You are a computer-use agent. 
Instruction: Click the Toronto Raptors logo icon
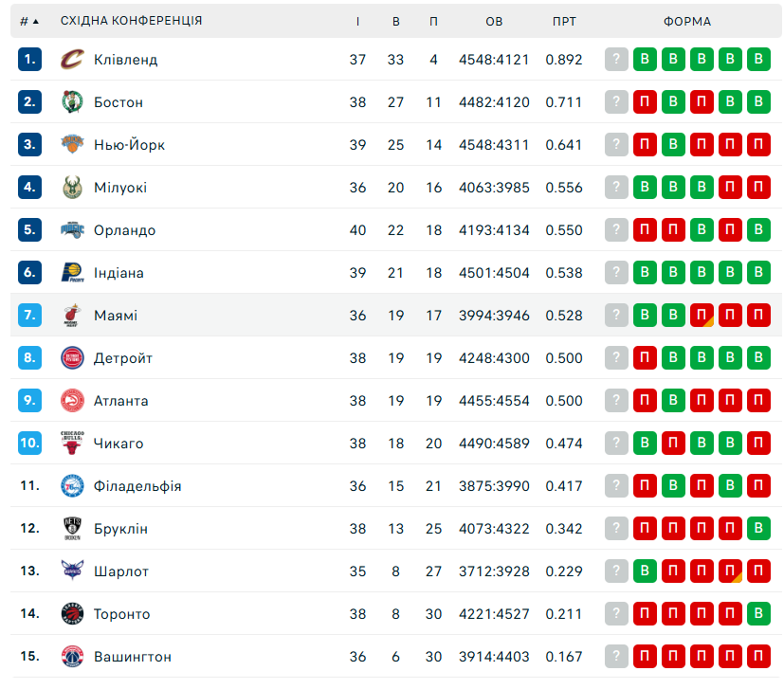[x=72, y=614]
